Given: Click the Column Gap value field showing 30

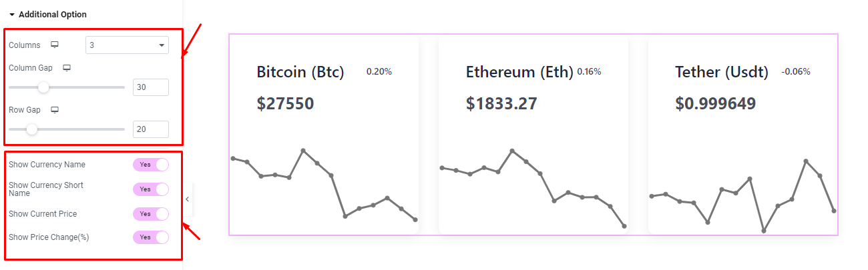Looking at the screenshot, I should 150,87.
